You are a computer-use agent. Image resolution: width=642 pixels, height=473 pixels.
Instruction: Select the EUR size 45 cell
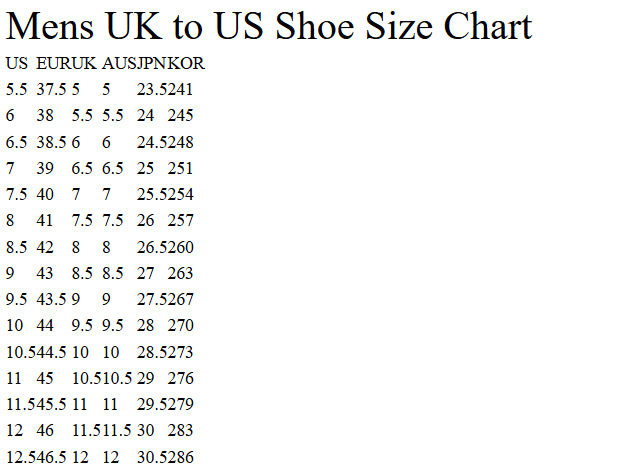pyautogui.click(x=46, y=378)
